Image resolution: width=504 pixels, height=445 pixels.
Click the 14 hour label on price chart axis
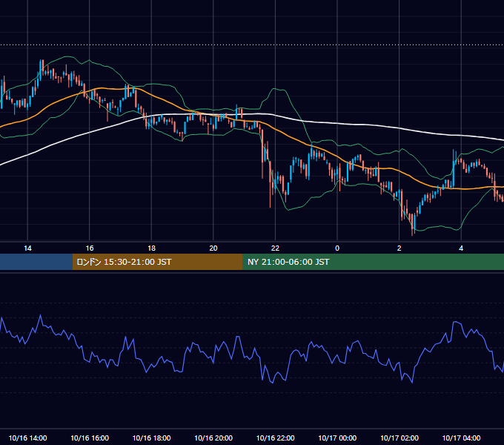point(27,248)
